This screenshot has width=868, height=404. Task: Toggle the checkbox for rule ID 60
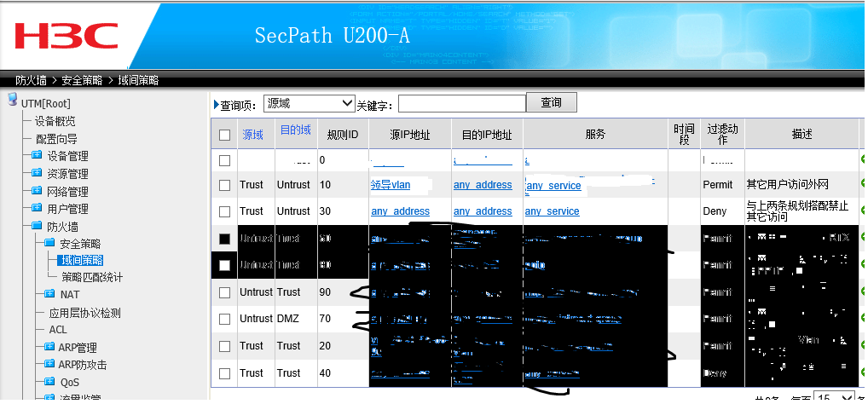coord(225,239)
